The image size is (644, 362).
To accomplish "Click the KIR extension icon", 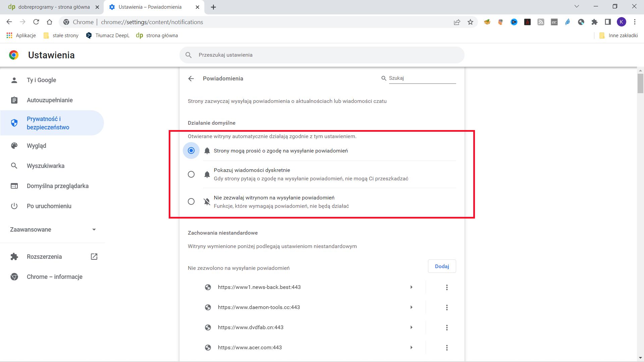I will [x=554, y=22].
